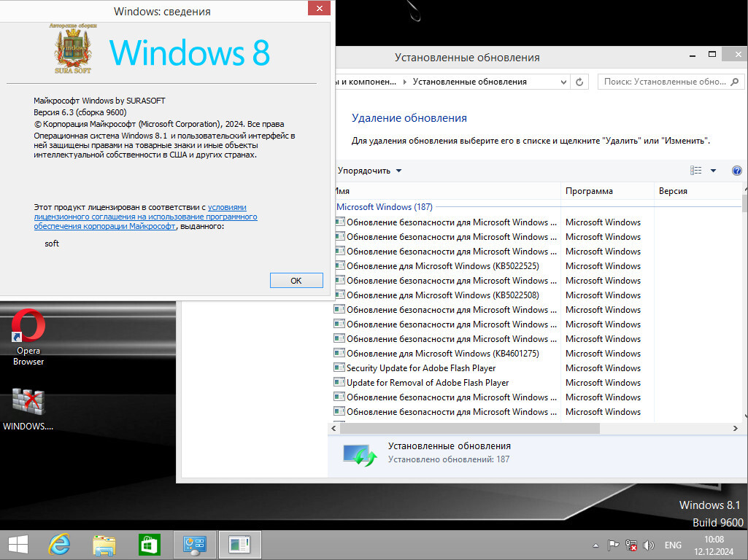
Task: Collapse the Microsoft Windows (187) group header
Action: (x=385, y=207)
